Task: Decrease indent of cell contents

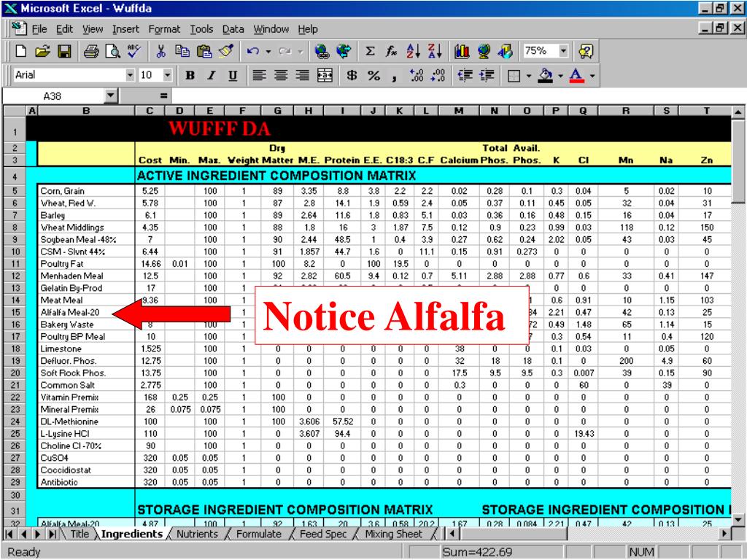Action: click(465, 75)
